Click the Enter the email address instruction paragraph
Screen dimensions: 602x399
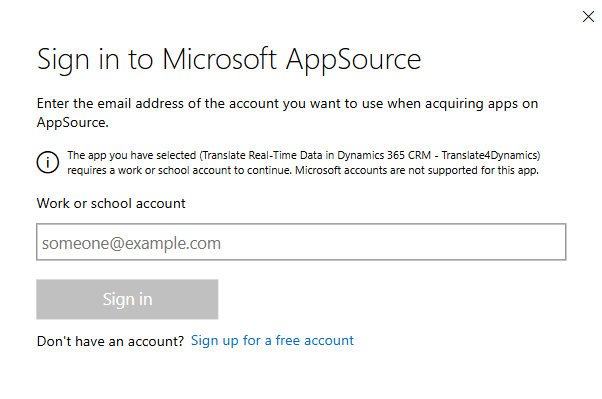coord(287,113)
